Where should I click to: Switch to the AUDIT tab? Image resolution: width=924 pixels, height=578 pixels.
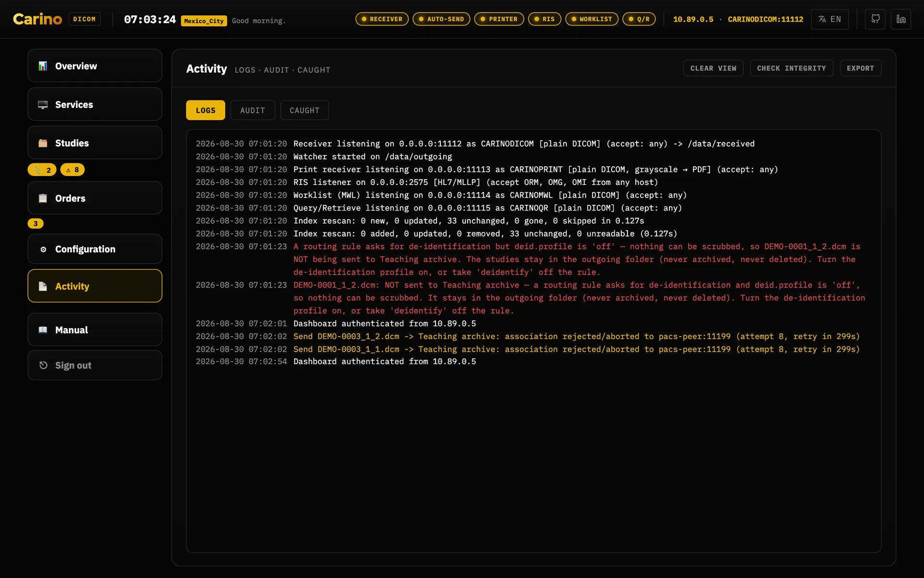(253, 110)
